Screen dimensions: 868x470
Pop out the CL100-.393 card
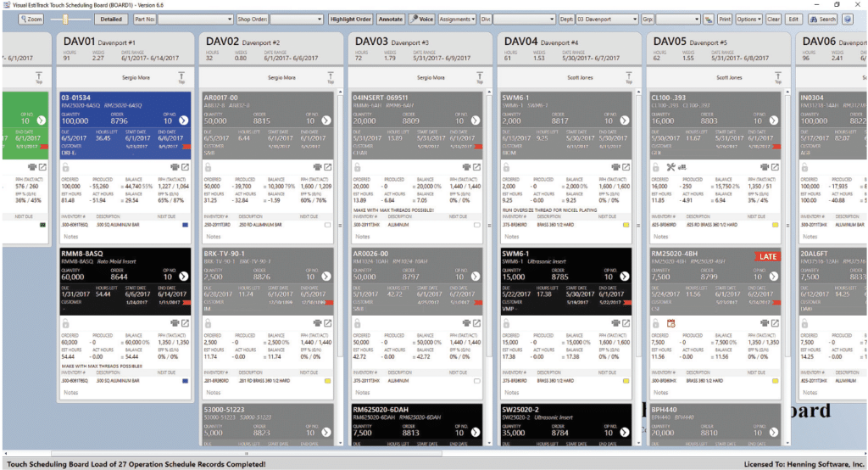[x=775, y=167]
